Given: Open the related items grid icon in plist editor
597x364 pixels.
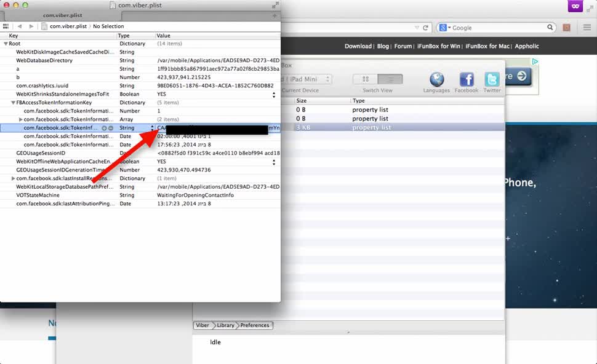Looking at the screenshot, I should coord(6,26).
